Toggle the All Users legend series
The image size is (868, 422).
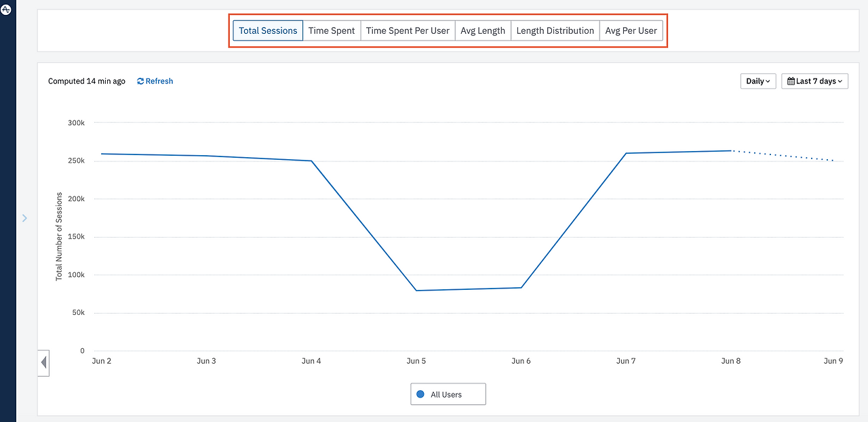(x=448, y=394)
